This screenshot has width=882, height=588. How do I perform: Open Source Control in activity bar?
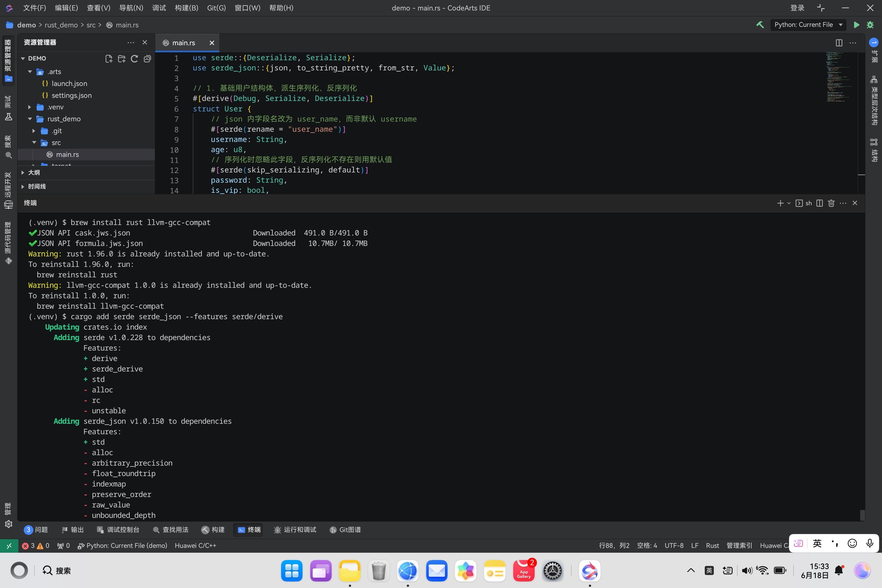(x=8, y=243)
